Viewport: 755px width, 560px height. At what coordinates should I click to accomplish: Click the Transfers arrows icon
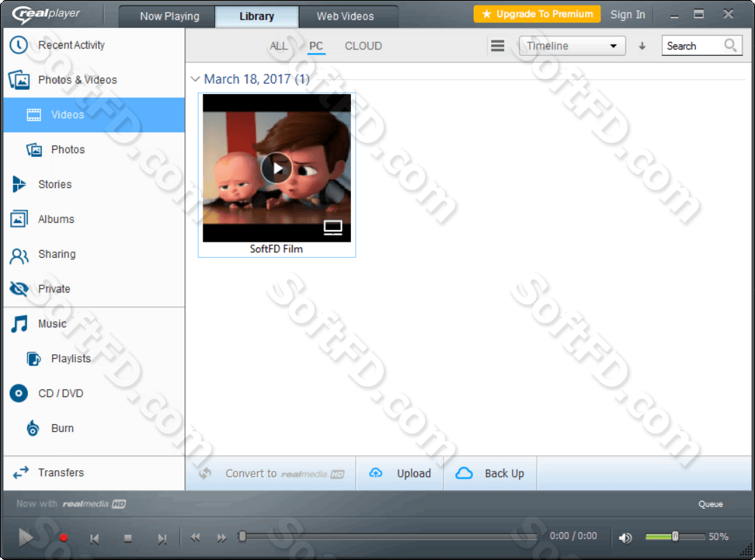coord(21,473)
